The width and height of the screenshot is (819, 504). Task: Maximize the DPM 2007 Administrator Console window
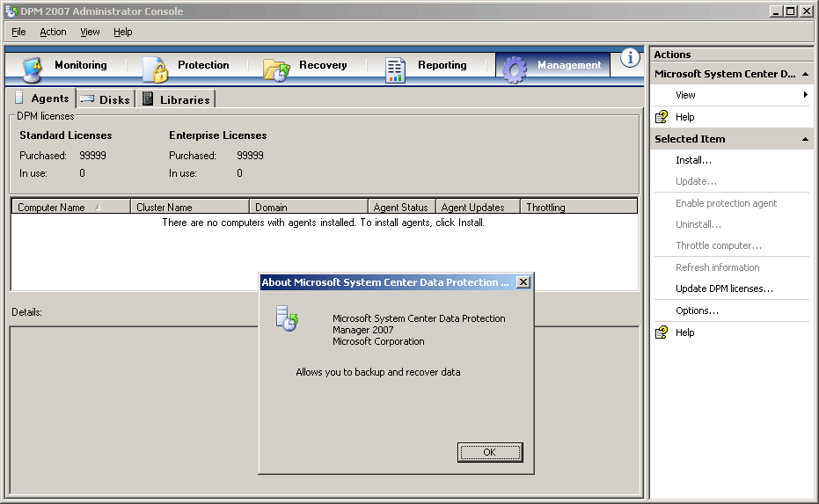pos(791,11)
